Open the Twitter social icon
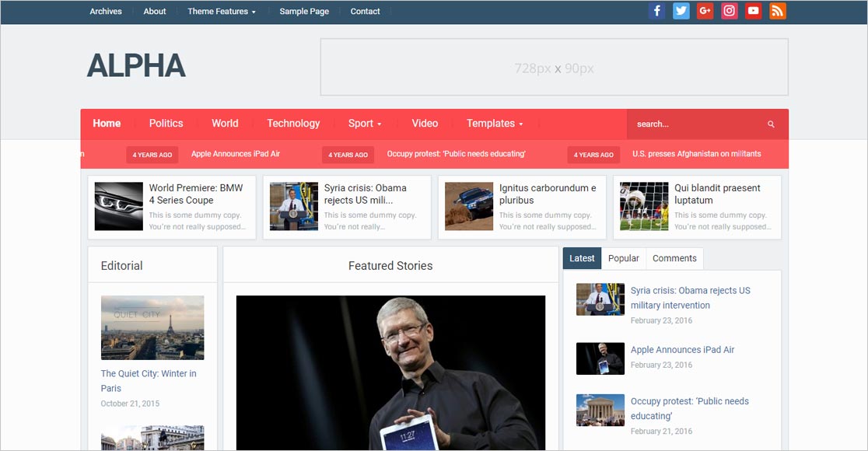Image resolution: width=868 pixels, height=451 pixels. (x=681, y=11)
